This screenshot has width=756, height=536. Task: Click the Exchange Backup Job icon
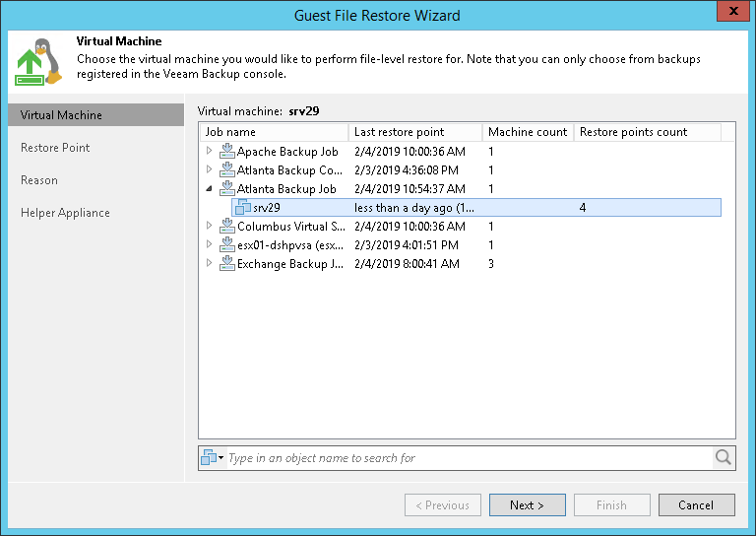point(227,264)
